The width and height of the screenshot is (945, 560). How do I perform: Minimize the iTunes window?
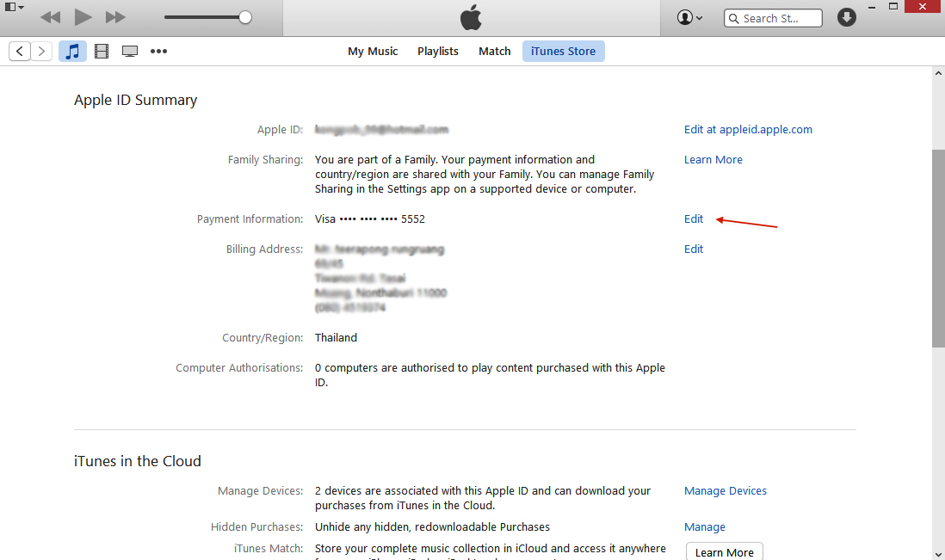[x=872, y=7]
